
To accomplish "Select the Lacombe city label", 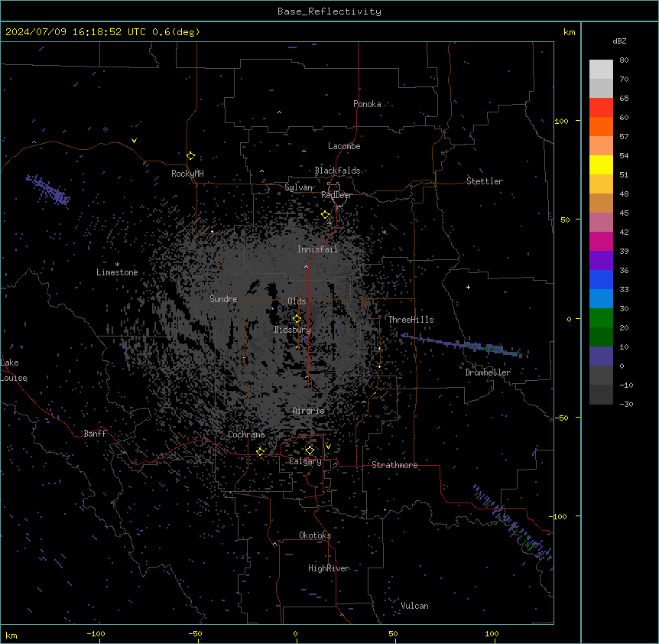I will pos(344,146).
